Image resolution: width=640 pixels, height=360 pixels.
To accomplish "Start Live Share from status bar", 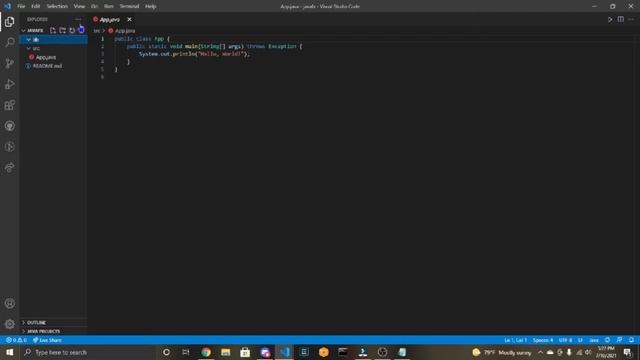I will [47, 340].
